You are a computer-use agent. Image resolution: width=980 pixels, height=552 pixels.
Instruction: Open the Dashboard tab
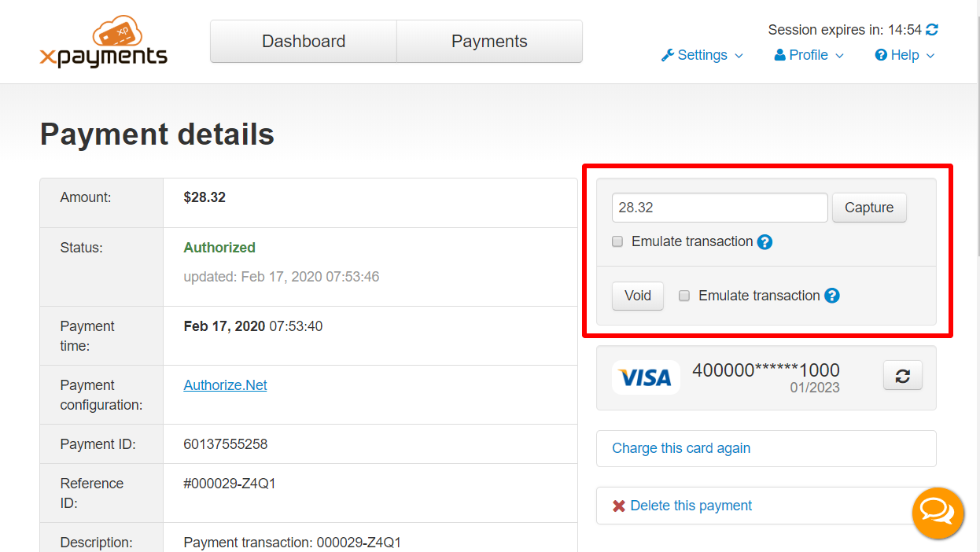tap(304, 42)
